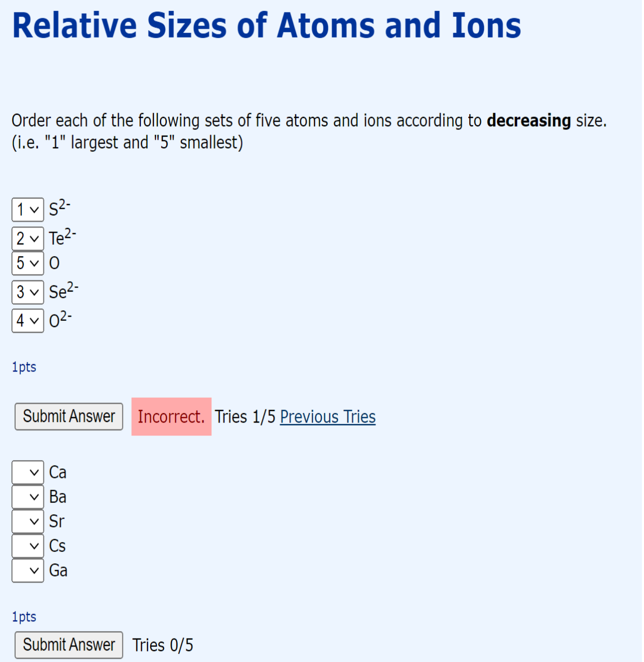644x662 pixels.
Task: Expand the empty dropdown beside Sr
Action: [x=27, y=521]
